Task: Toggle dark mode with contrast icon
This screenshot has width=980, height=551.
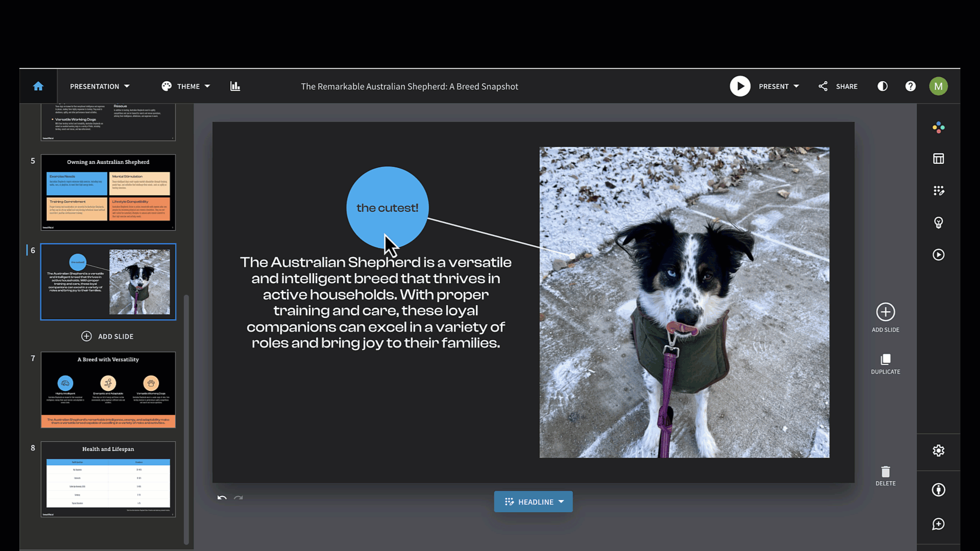Action: click(883, 86)
